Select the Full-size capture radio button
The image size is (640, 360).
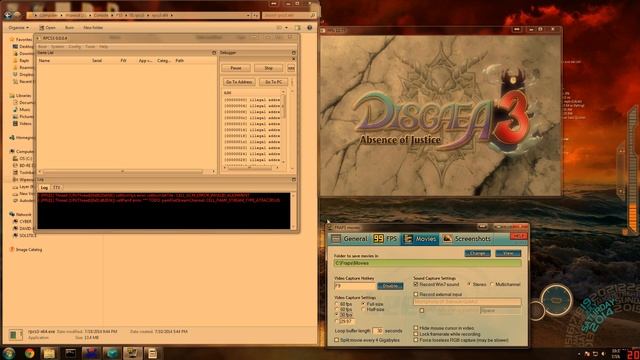363,304
